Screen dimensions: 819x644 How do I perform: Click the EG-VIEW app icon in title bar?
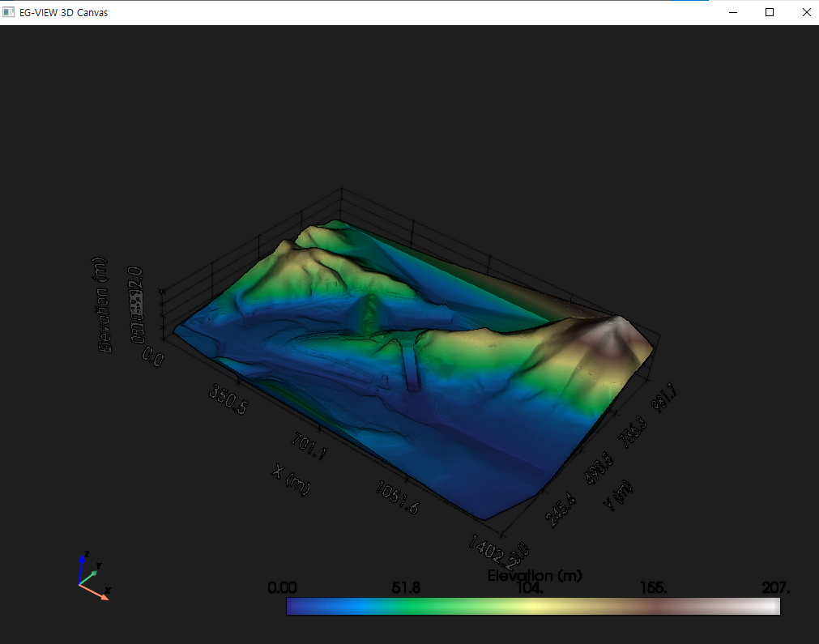[x=8, y=12]
